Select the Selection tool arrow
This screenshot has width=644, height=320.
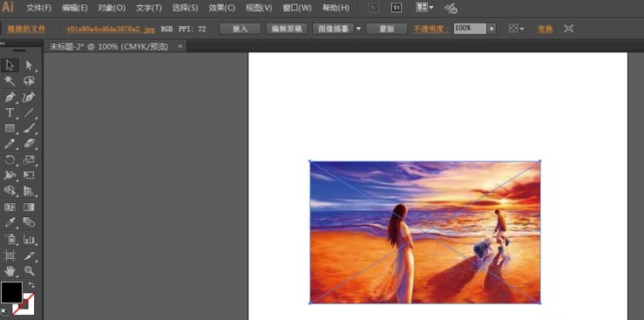click(10, 65)
